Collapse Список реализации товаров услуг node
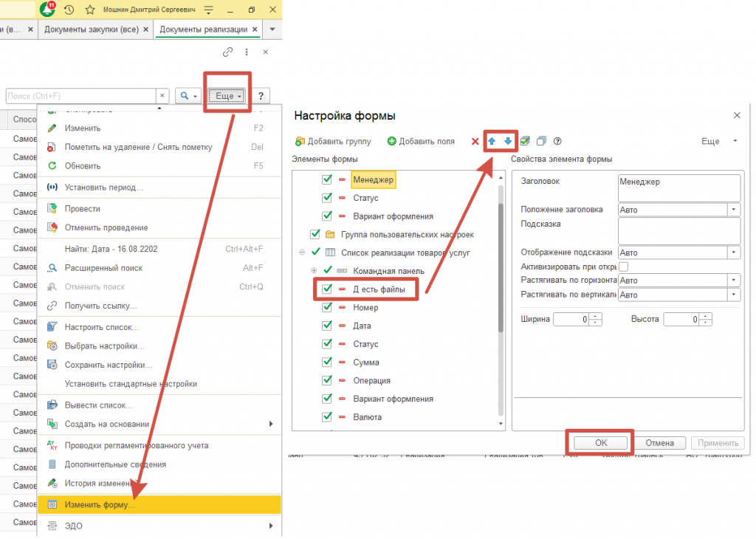This screenshot has width=756, height=539. pos(302,252)
